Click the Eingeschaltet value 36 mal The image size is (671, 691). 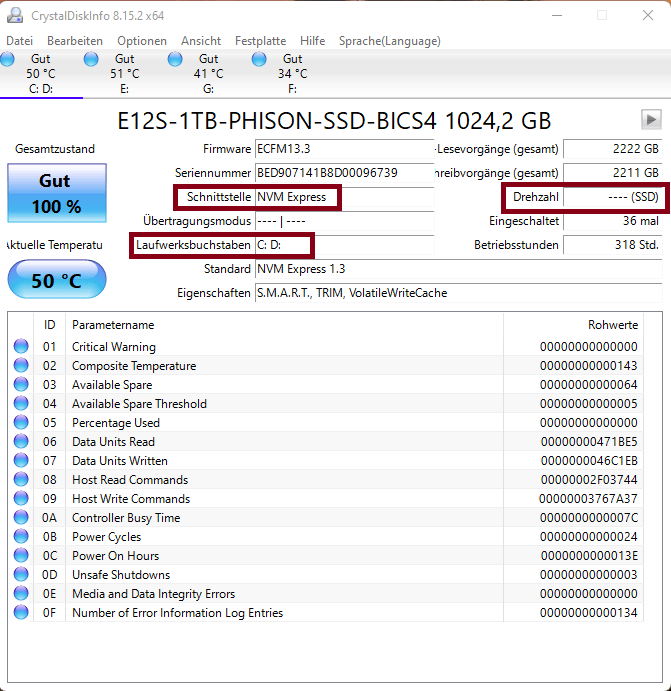coord(612,221)
